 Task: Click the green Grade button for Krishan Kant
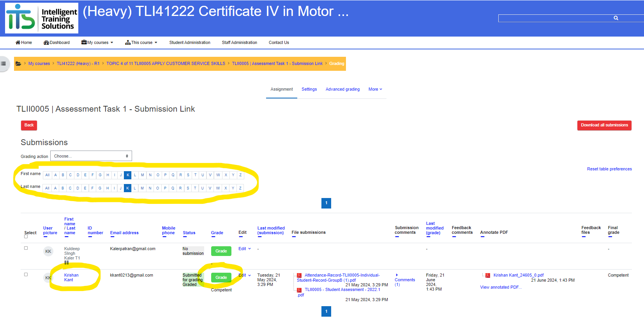pos(221,278)
